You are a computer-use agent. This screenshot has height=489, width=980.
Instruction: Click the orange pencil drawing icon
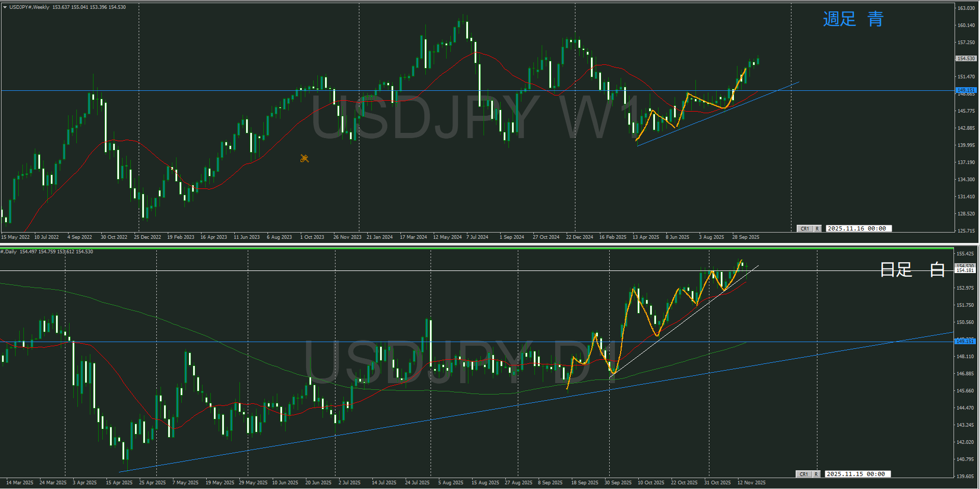pos(304,158)
